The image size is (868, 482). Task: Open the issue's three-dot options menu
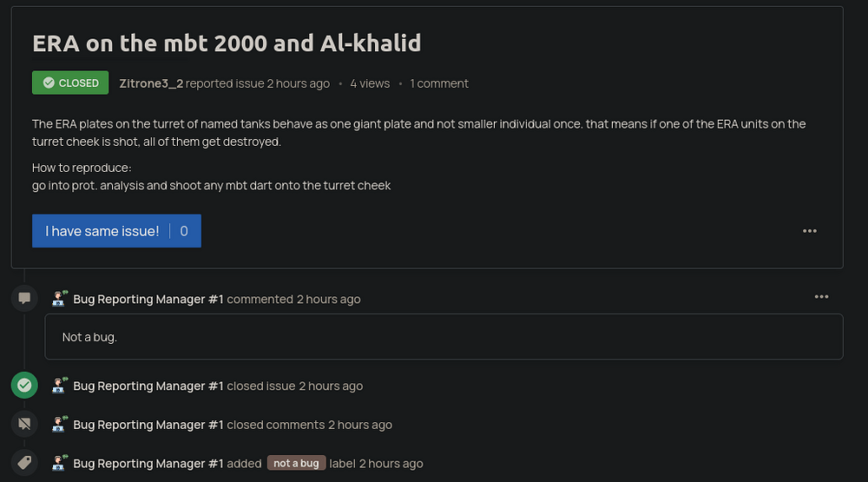[810, 231]
